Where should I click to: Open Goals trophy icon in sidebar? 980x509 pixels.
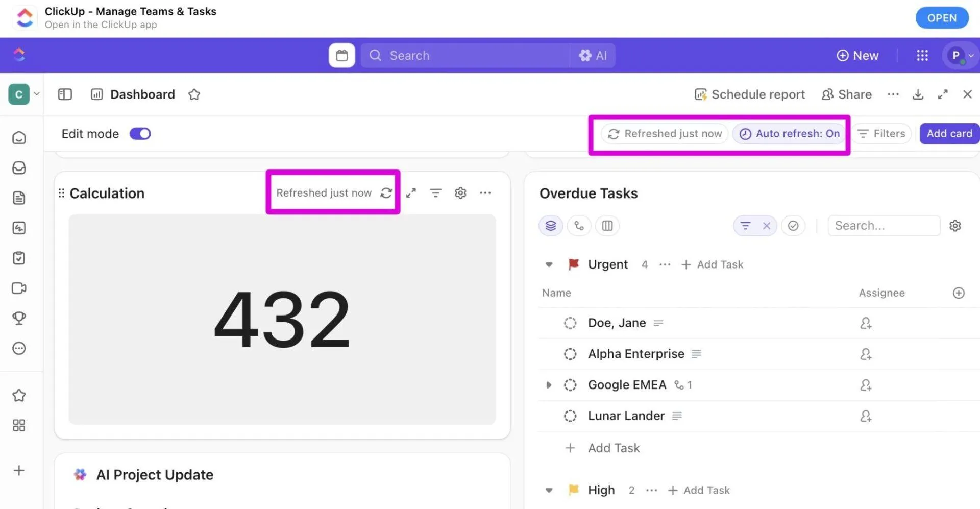(19, 319)
